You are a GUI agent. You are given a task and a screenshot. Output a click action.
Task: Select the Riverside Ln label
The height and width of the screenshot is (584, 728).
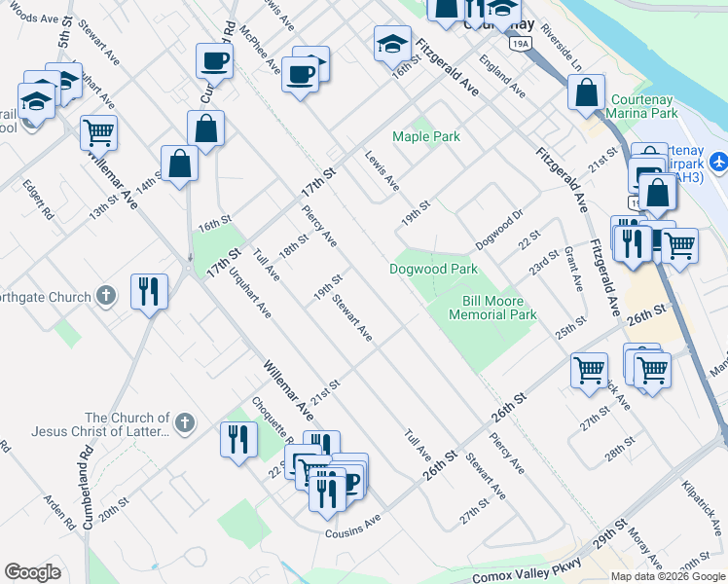point(561,48)
